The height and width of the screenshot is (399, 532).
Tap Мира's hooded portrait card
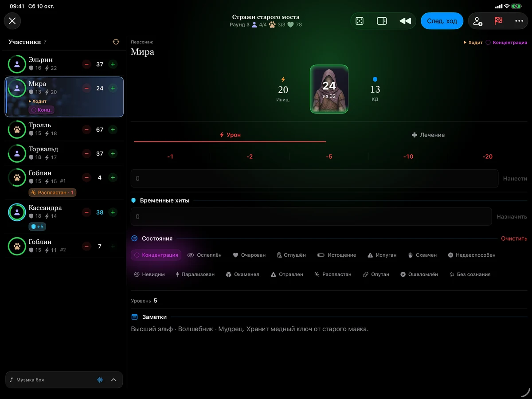tap(329, 89)
